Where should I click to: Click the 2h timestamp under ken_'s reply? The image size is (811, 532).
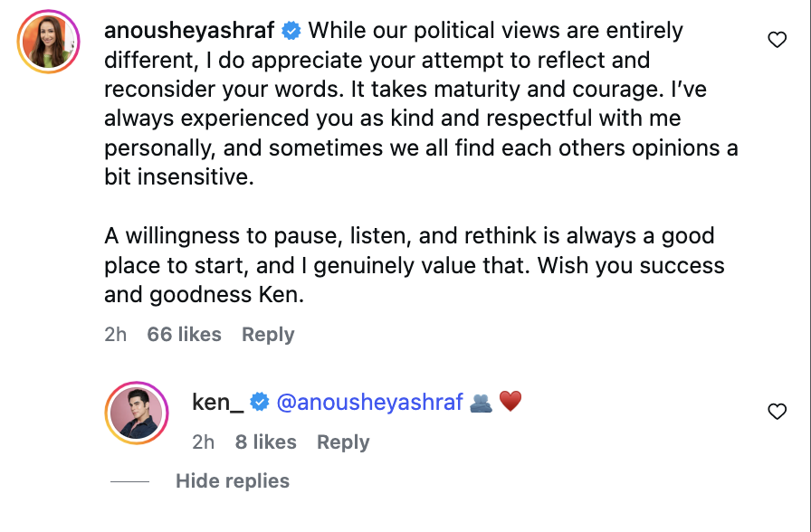point(204,442)
